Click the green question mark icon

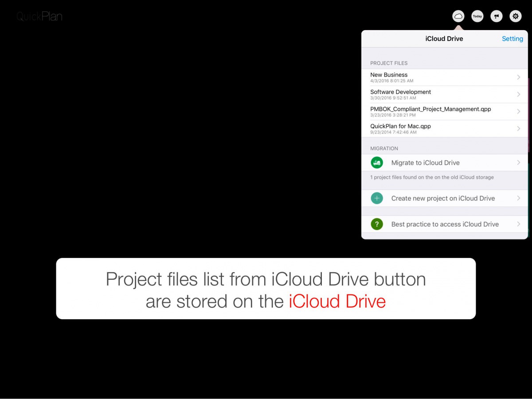coord(377,224)
